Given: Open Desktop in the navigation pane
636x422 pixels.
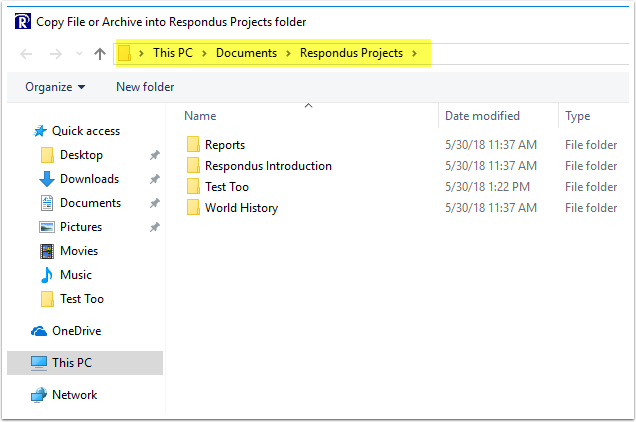Looking at the screenshot, I should (x=81, y=155).
